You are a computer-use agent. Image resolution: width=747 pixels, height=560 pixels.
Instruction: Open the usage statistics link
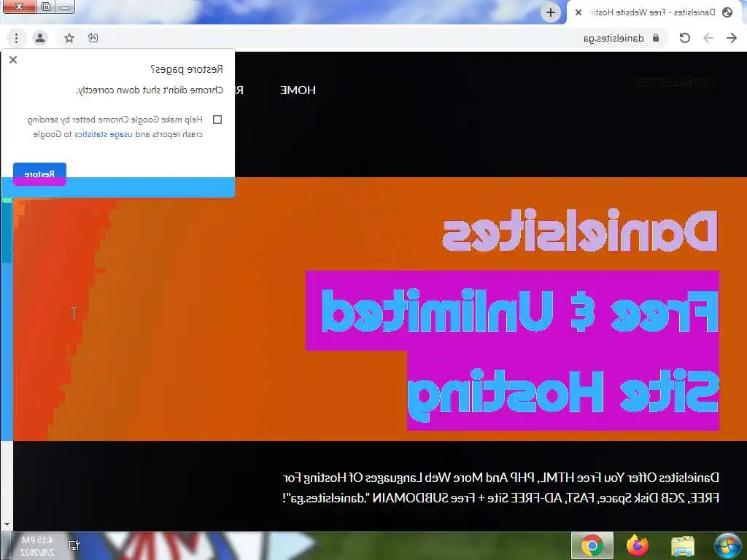(104, 134)
